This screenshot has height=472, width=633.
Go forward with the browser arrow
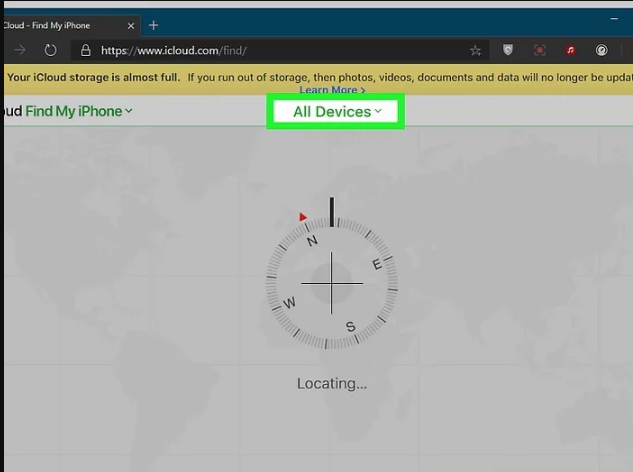pos(19,50)
